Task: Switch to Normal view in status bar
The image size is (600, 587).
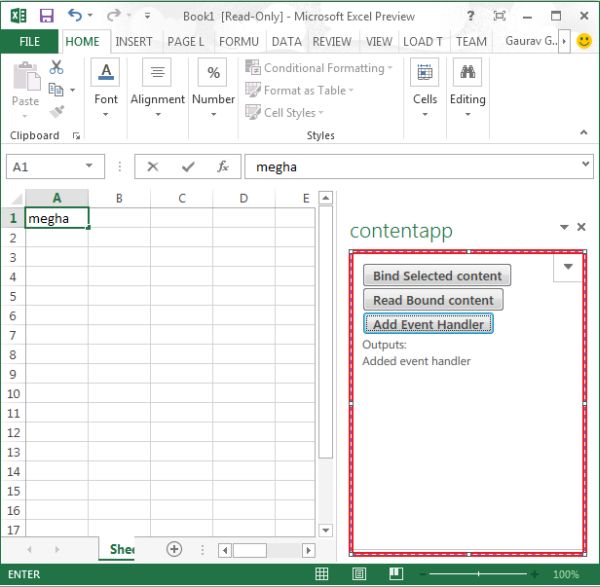Action: tap(321, 574)
